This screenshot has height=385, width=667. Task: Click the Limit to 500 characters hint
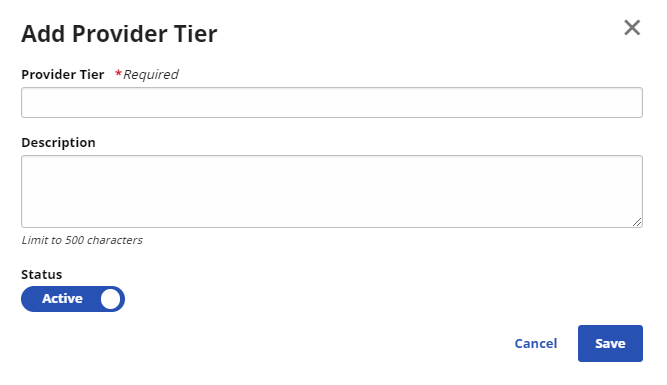click(82, 240)
